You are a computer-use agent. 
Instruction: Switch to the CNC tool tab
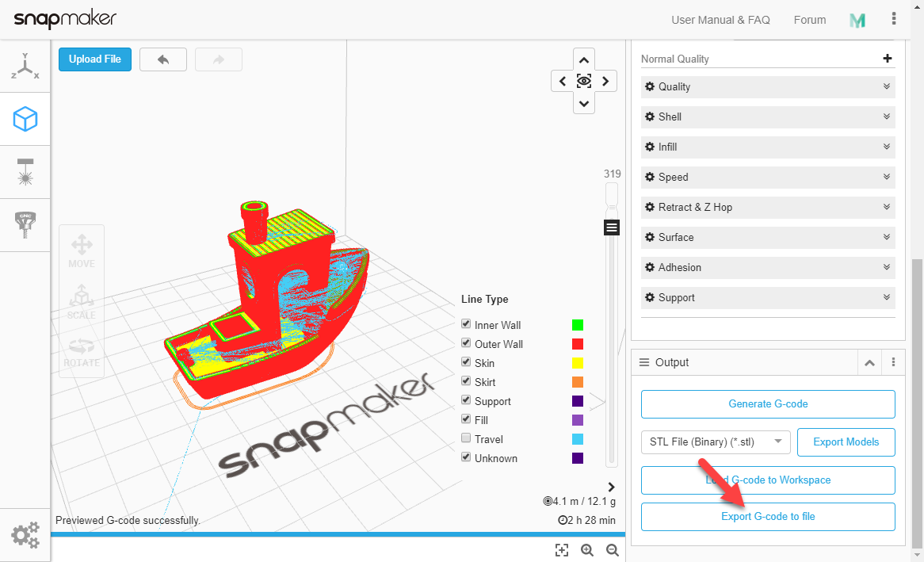(x=25, y=225)
